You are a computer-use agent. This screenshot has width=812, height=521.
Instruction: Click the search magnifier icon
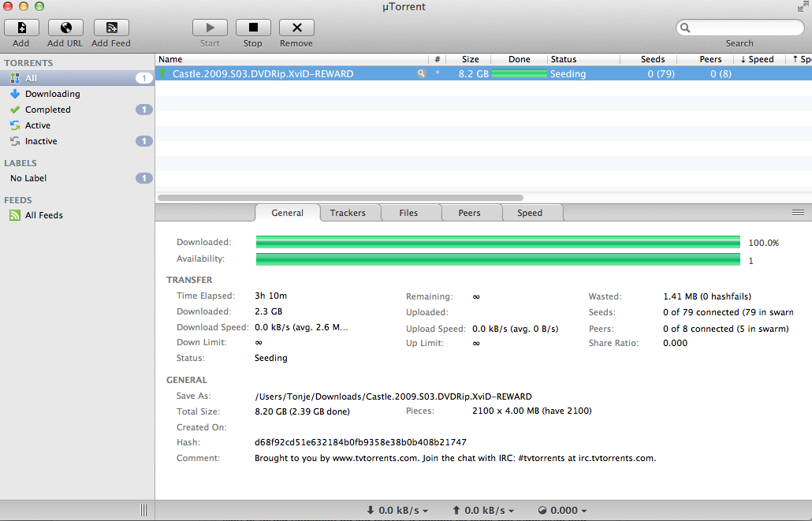(x=685, y=28)
